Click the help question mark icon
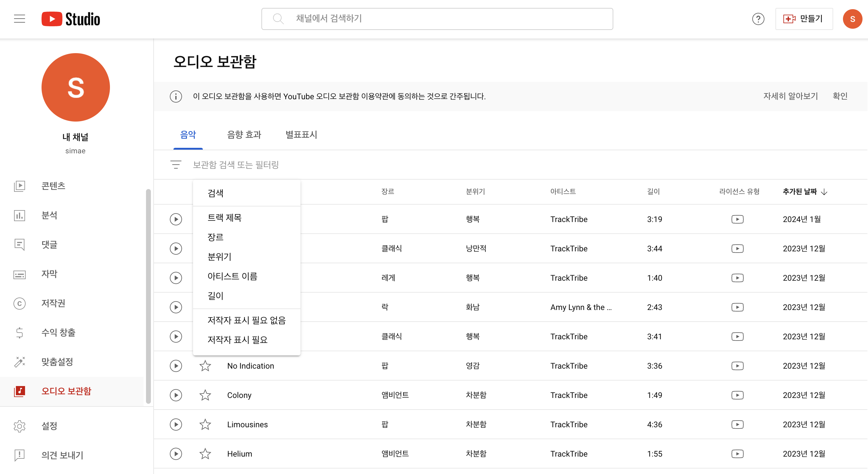Image resolution: width=868 pixels, height=474 pixels. 758,19
